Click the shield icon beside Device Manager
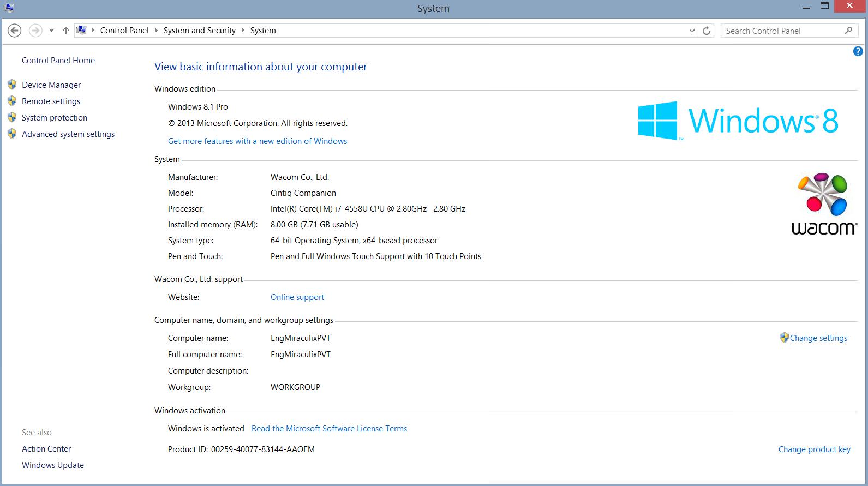 12,85
